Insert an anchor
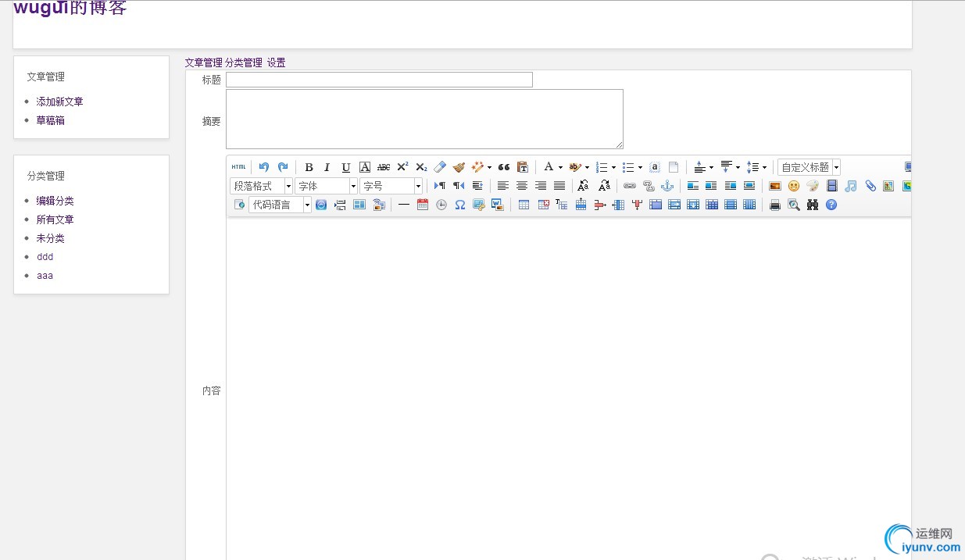The width and height of the screenshot is (965, 560). tap(667, 186)
